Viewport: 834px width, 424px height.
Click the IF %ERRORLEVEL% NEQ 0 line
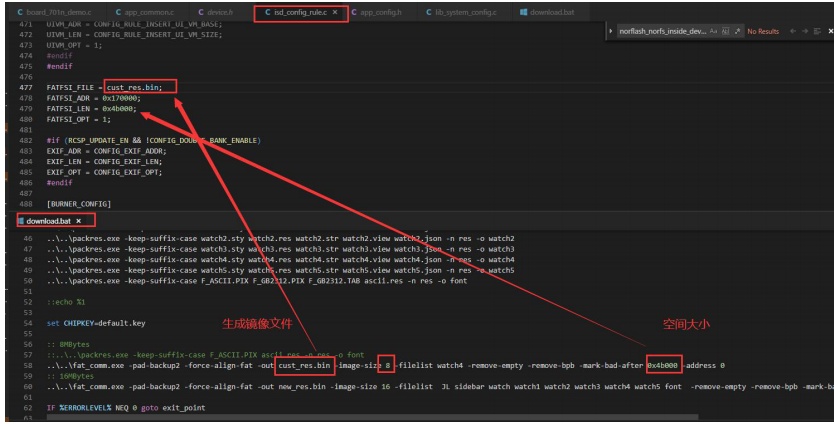click(x=126, y=408)
